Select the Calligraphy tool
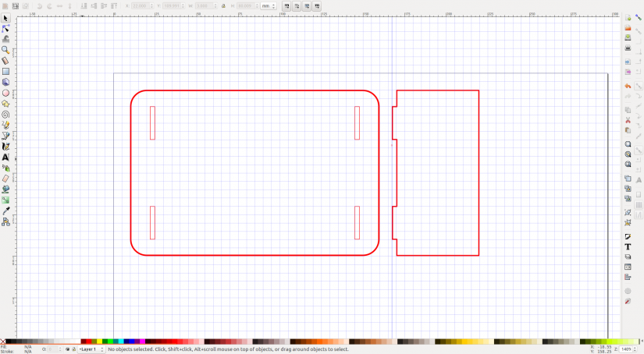This screenshot has width=644, height=354. pos(5,147)
